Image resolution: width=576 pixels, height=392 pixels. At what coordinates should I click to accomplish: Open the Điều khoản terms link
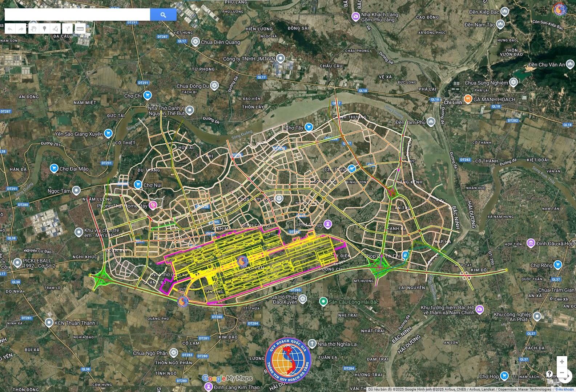click(x=564, y=389)
